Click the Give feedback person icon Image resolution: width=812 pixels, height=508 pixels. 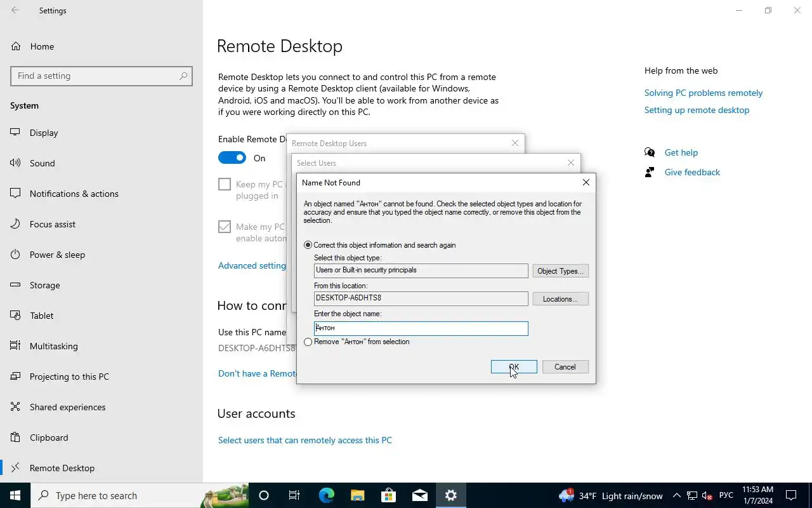(x=650, y=172)
